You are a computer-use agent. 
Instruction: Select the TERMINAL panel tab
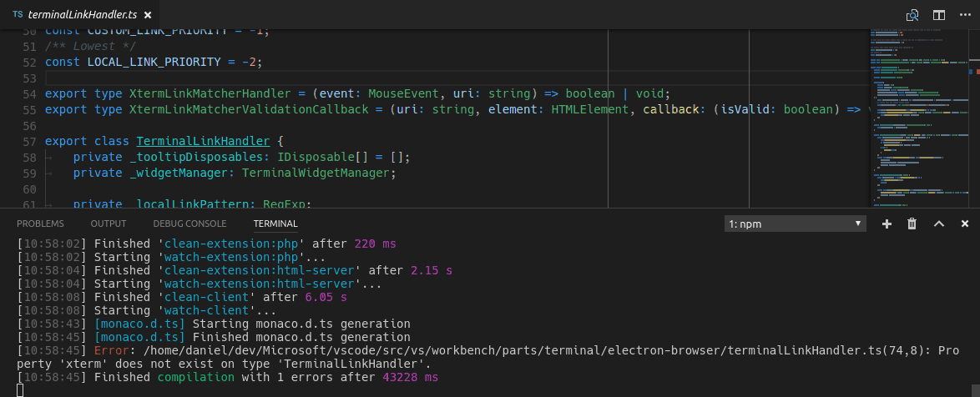(x=275, y=224)
